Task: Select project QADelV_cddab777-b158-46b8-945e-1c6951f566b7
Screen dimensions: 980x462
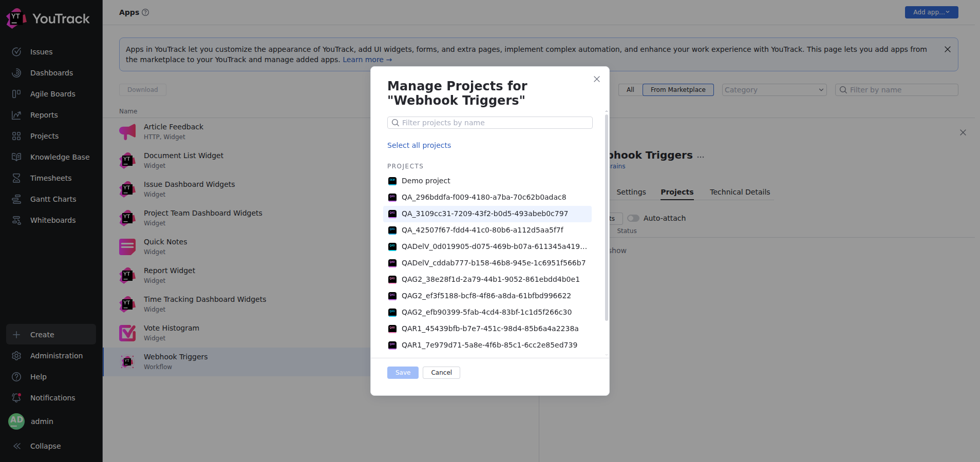Action: [487, 263]
